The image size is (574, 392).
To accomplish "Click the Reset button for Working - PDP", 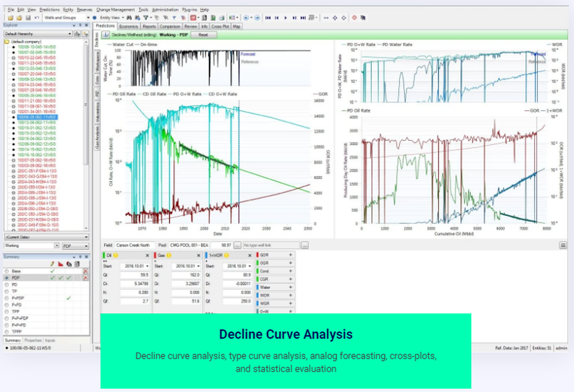I will (203, 34).
